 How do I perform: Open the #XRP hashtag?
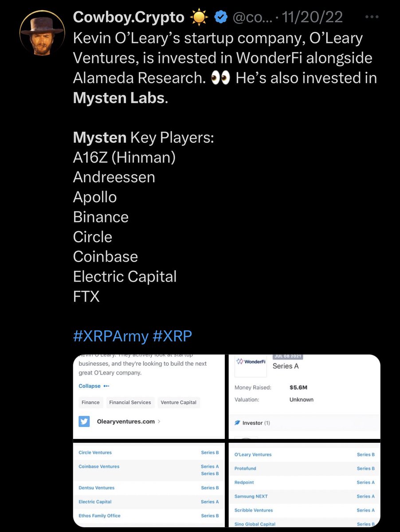click(172, 336)
